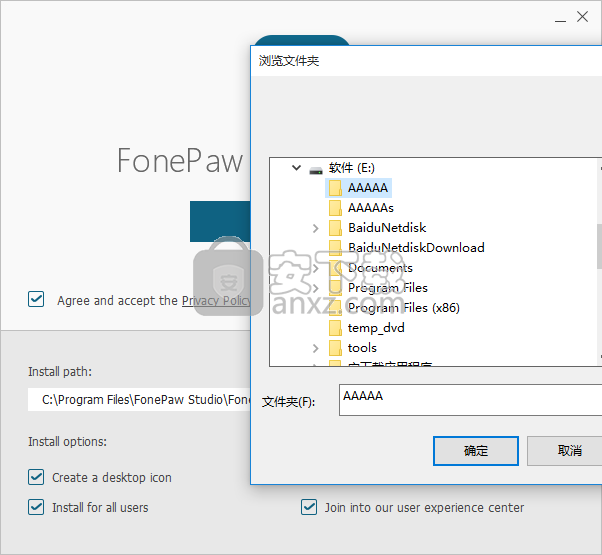602x555 pixels.
Task: Open the Privacy Policy link
Action: [216, 301]
